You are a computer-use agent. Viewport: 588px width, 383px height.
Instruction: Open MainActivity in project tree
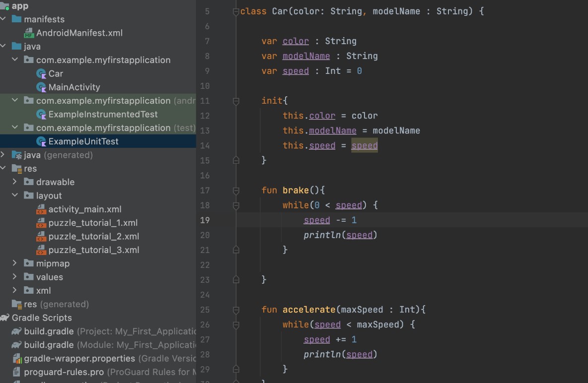pyautogui.click(x=74, y=87)
